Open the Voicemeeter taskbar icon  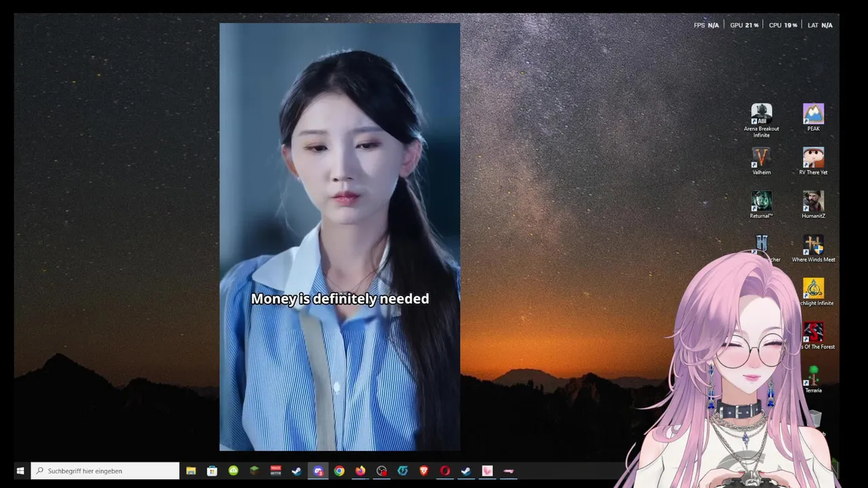(x=275, y=470)
